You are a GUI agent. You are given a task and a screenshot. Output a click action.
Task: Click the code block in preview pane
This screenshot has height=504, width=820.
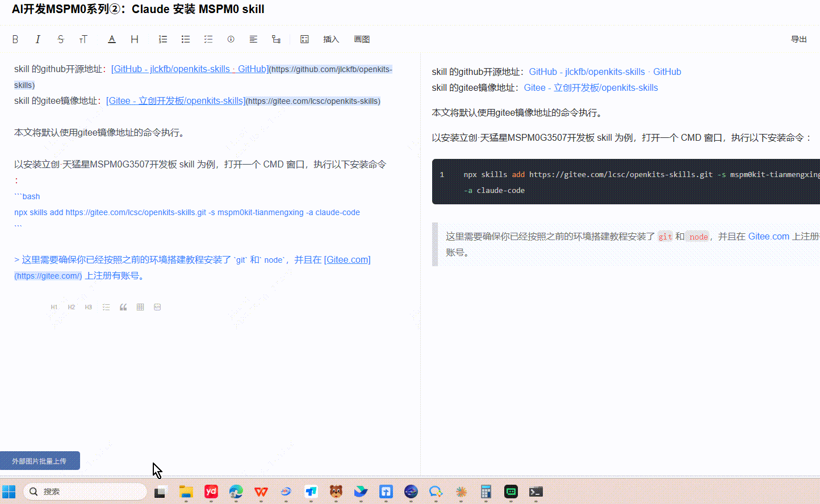point(626,182)
